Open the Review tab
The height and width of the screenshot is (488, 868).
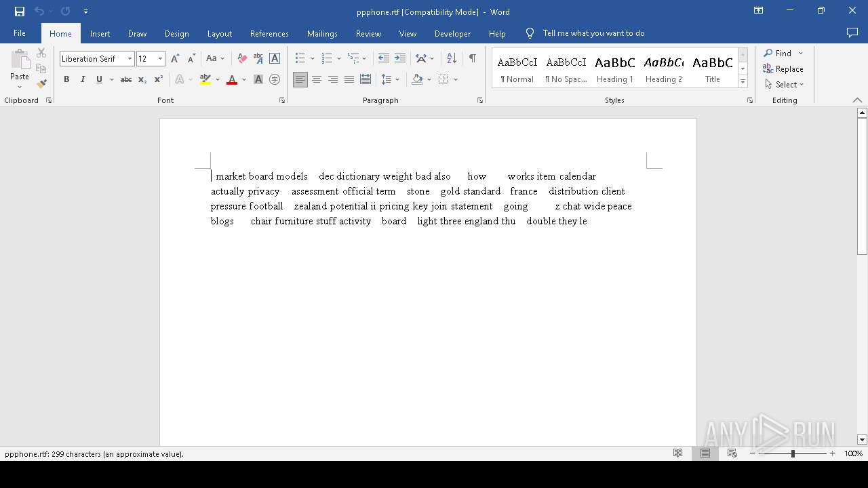point(368,33)
